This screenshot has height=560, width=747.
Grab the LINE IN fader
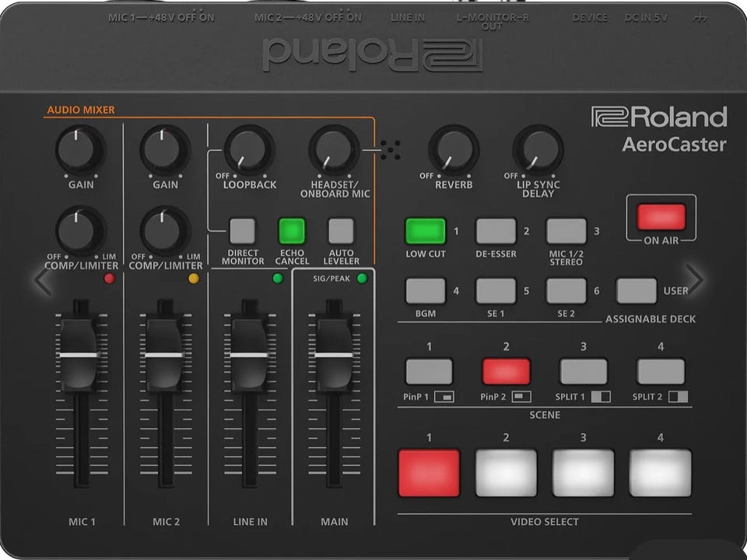click(x=248, y=355)
